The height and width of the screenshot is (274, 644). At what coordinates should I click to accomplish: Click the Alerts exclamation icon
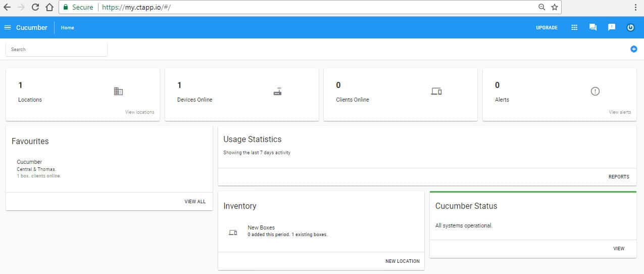(x=595, y=92)
